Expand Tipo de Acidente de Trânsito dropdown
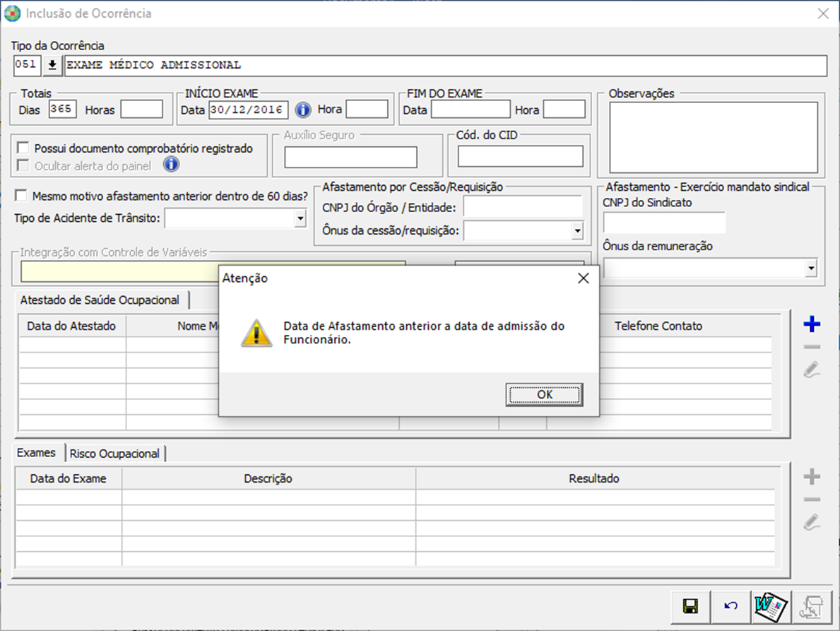 point(300,218)
